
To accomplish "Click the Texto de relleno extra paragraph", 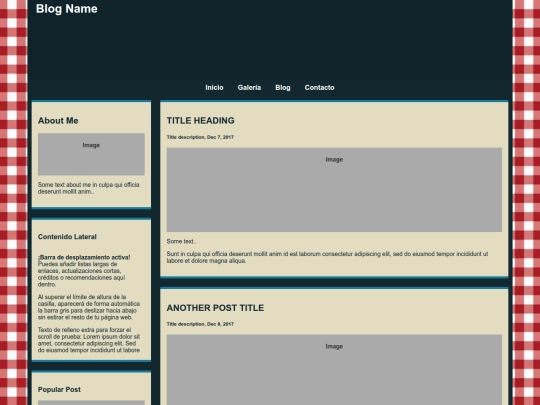I will click(89, 340).
